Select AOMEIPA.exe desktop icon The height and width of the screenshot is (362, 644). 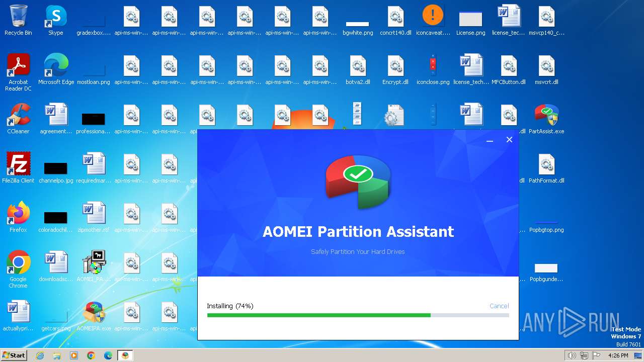click(94, 316)
